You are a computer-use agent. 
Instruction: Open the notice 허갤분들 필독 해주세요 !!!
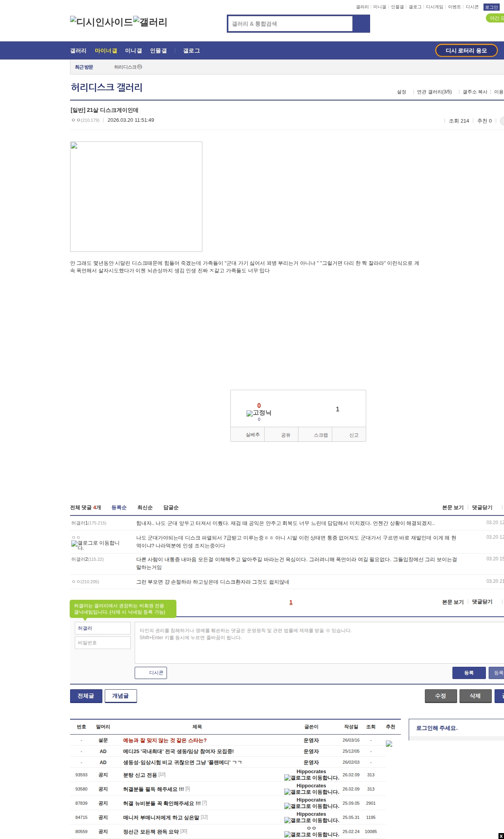click(x=154, y=789)
